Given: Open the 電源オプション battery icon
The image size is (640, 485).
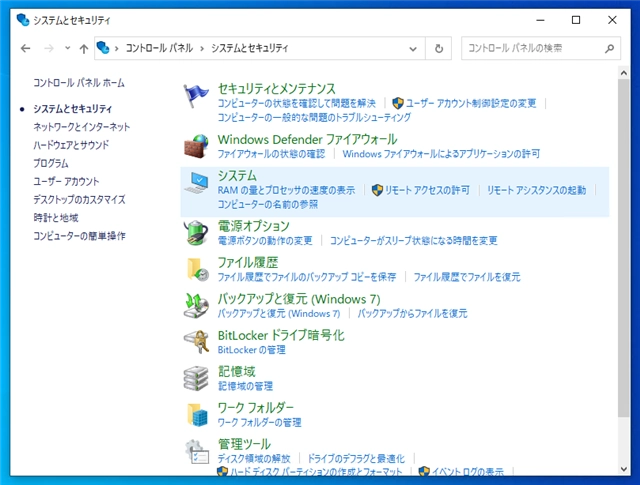Looking at the screenshot, I should (196, 233).
